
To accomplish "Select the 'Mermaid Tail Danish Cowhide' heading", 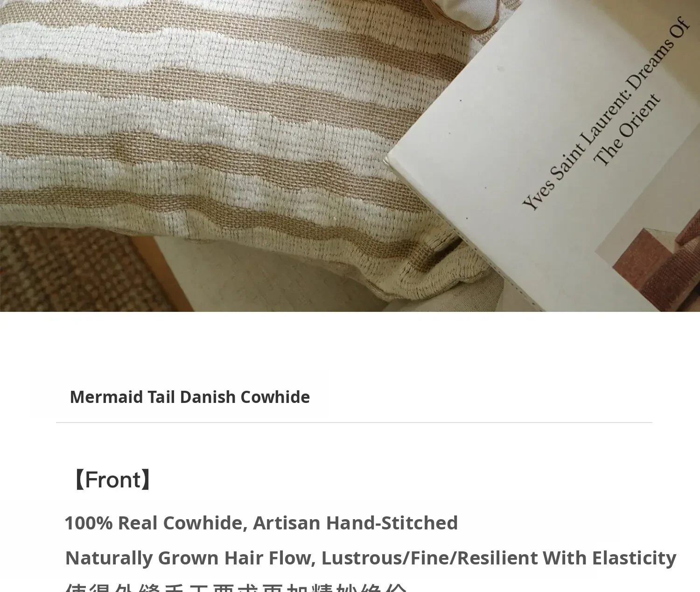I will [x=189, y=397].
